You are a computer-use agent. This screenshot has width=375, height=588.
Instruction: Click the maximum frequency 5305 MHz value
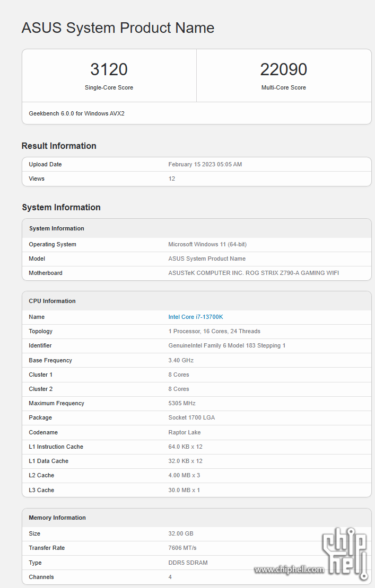click(x=182, y=403)
